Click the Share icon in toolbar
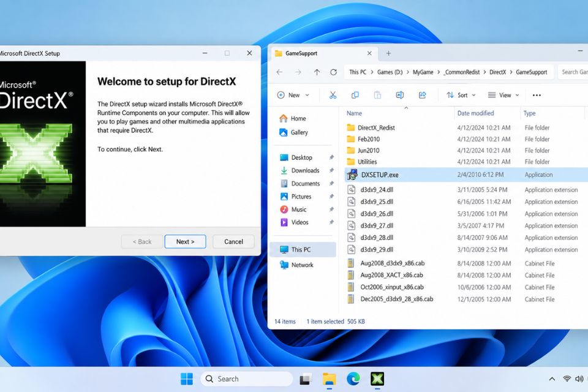 (x=422, y=96)
